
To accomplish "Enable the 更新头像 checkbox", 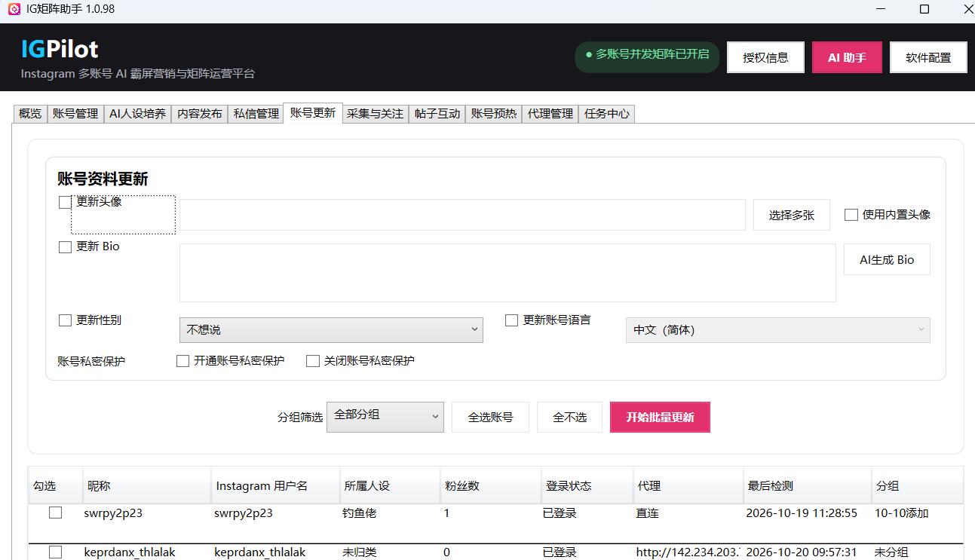I will coord(65,202).
